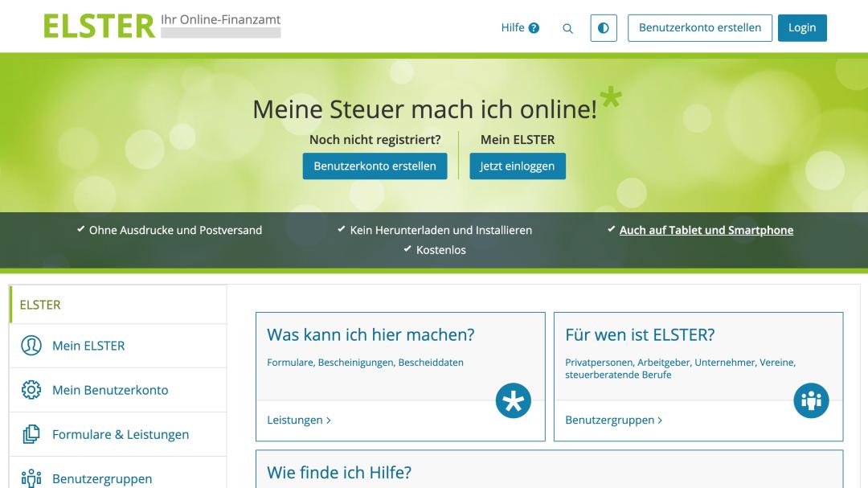Click the Privatpersonen, Arbeitgeber, Unternehmer description text

coord(681,368)
